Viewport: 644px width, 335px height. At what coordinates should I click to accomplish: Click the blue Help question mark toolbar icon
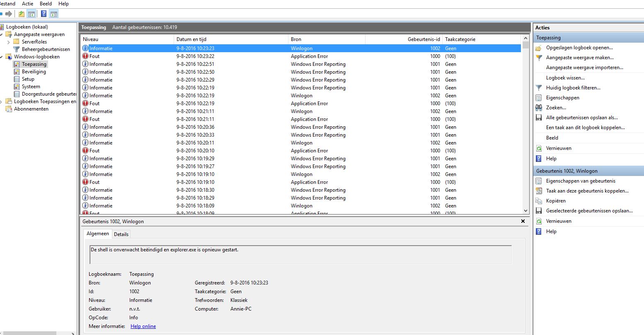(44, 14)
